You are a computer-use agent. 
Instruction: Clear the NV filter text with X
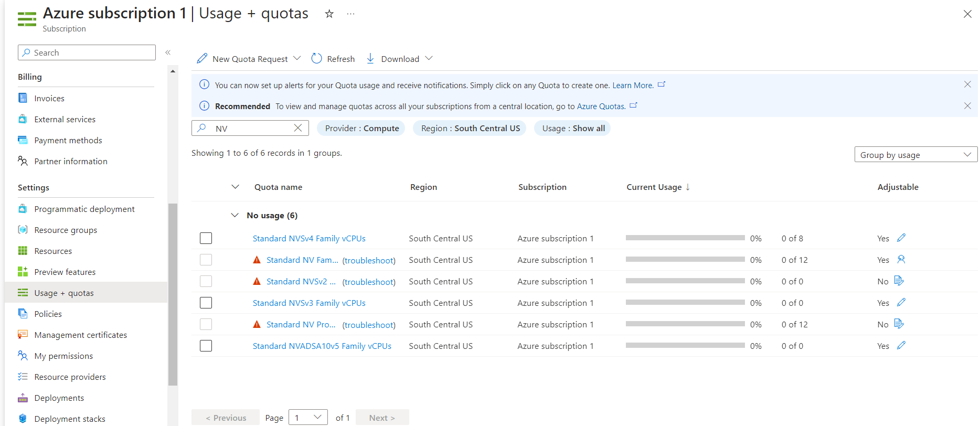tap(298, 128)
